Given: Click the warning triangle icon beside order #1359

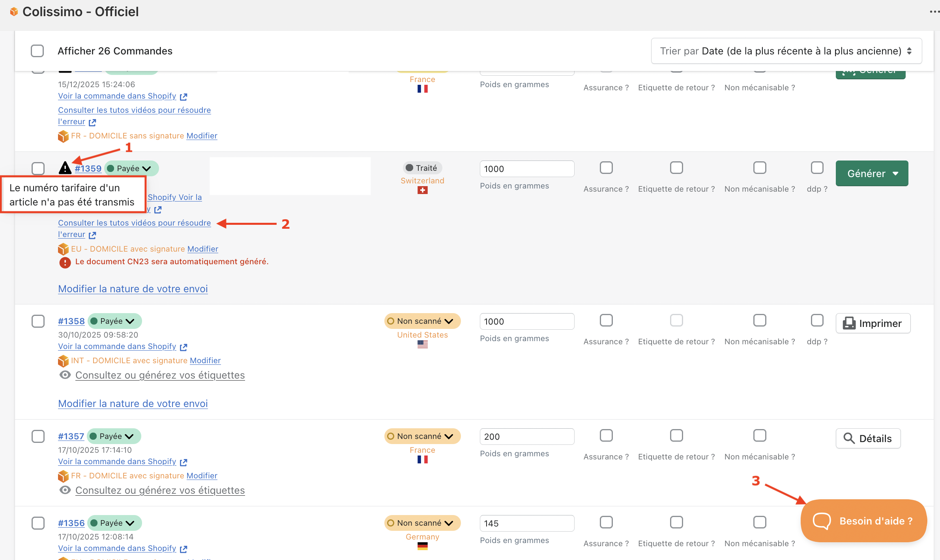Looking at the screenshot, I should pos(65,168).
